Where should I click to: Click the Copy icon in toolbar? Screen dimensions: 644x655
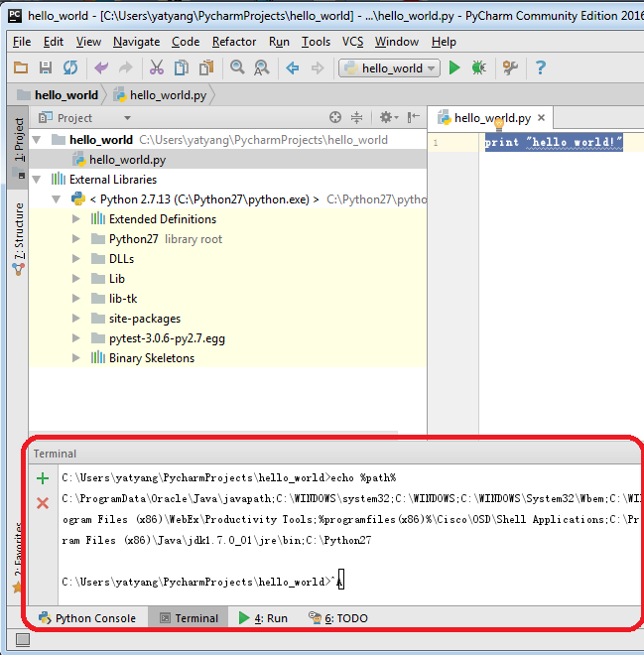[x=182, y=67]
